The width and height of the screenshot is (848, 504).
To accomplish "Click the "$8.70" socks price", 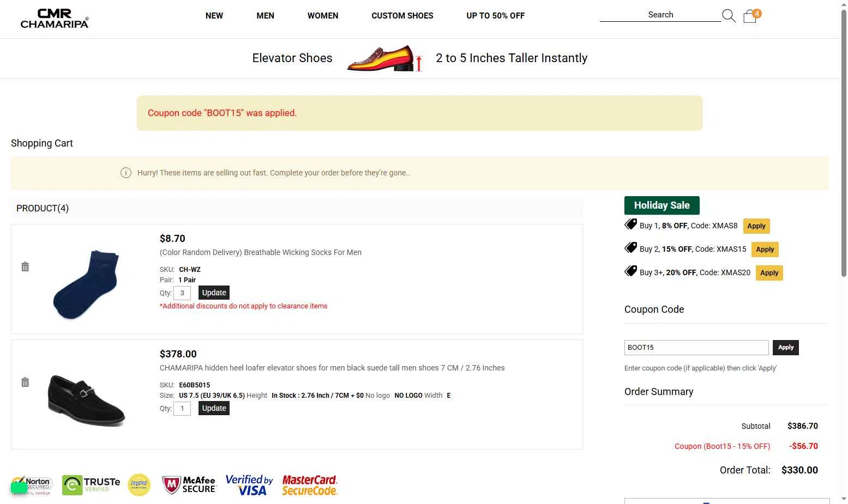I will [172, 239].
